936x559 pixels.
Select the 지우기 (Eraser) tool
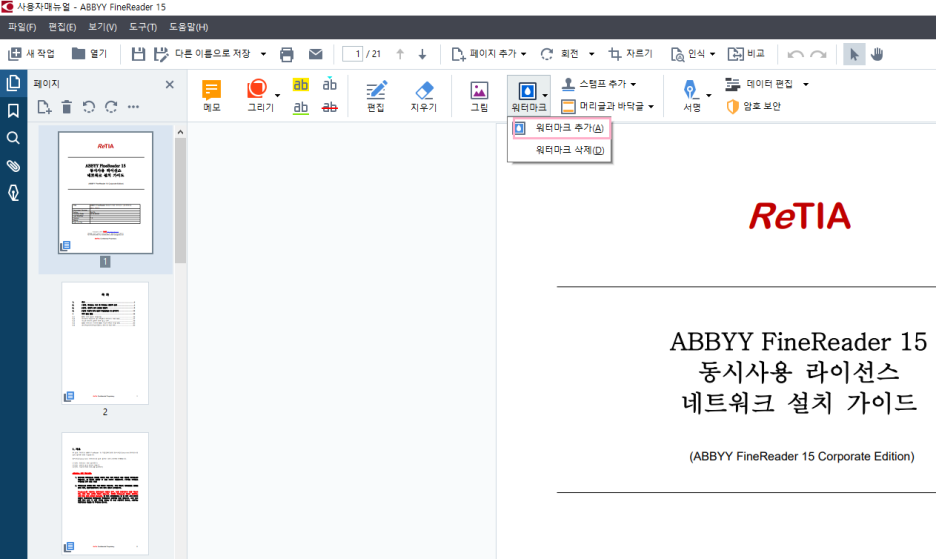pos(424,96)
